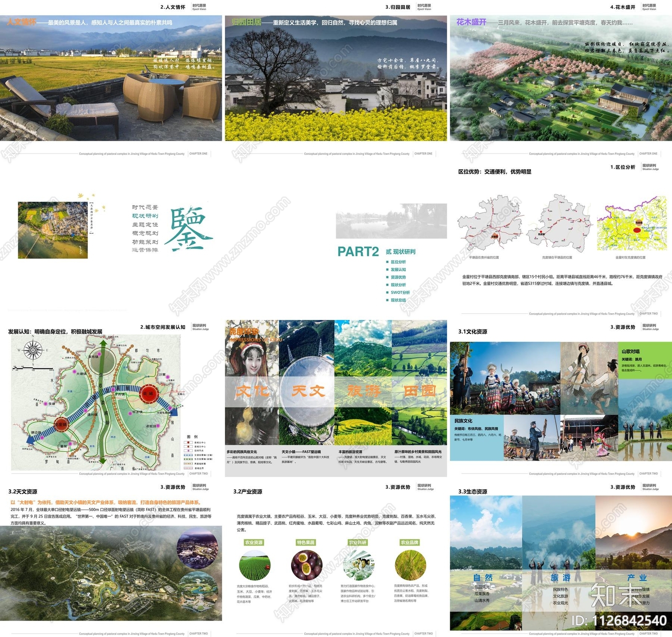Click the 多彩的民族风俗文化 caption
The image size is (672, 637).
coord(242,452)
